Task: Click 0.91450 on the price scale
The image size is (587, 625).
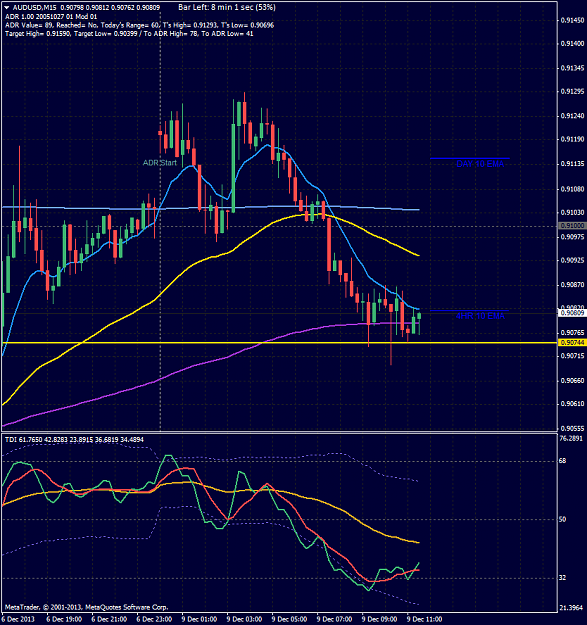Action: click(572, 20)
